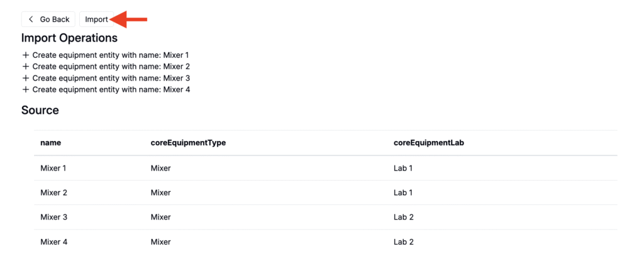
Task: Select the 'Create equipment entity: Mixer 3' operation
Action: [x=111, y=78]
